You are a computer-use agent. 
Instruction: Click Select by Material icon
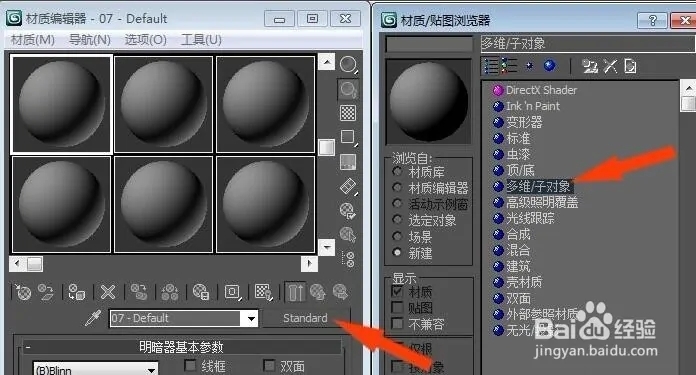pos(348,234)
